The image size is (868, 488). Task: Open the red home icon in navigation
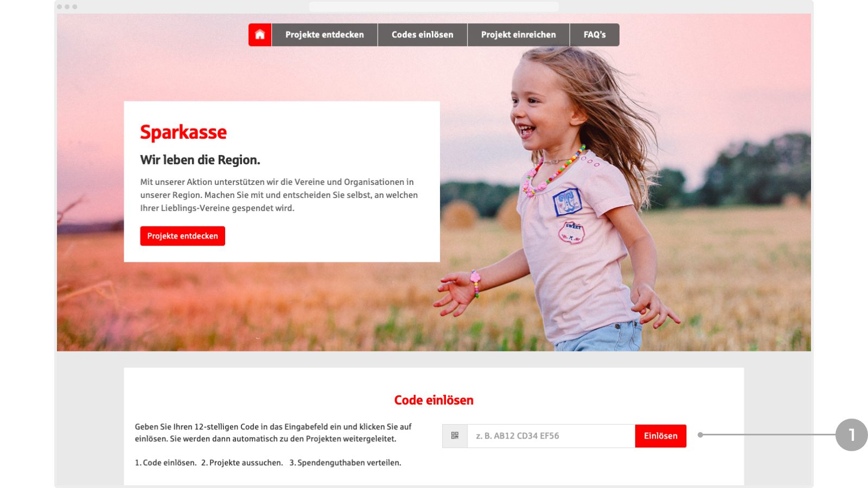click(x=260, y=35)
